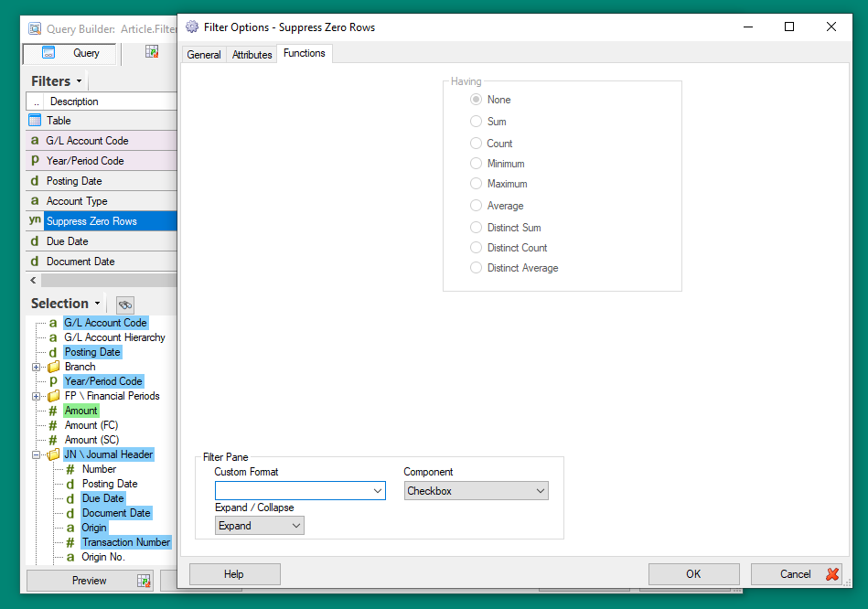Click the '#' icon next to Amount (FC)

click(53, 425)
